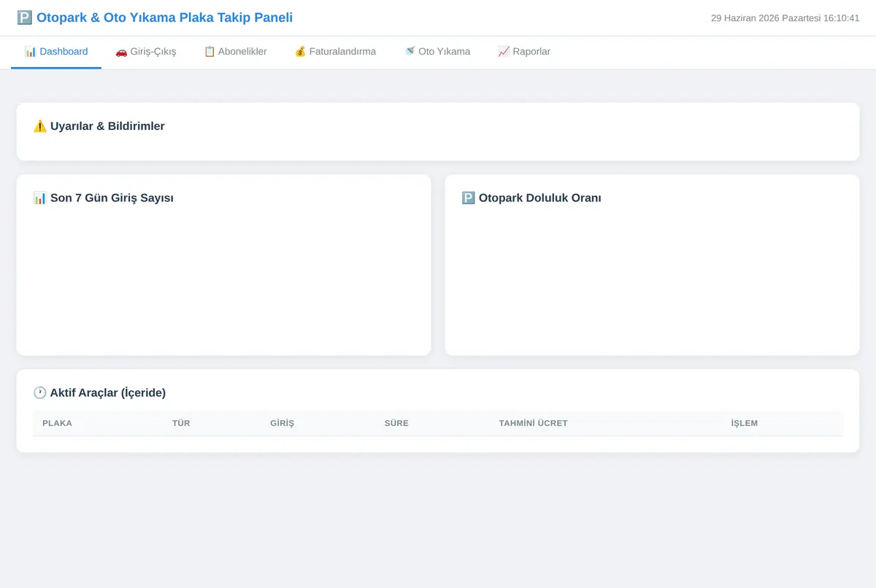Click the parking icon beside Otopark Doluluk Oranı
876x588 pixels.
469,198
